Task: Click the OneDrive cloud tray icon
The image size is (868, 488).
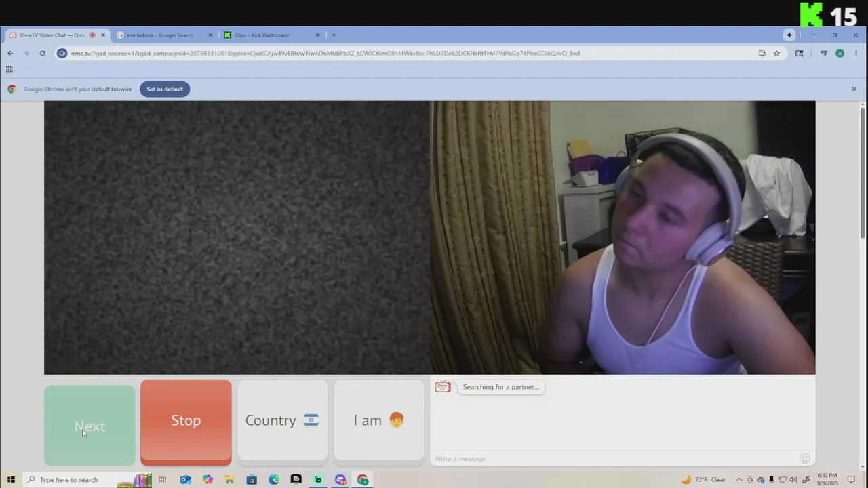Action: click(761, 480)
